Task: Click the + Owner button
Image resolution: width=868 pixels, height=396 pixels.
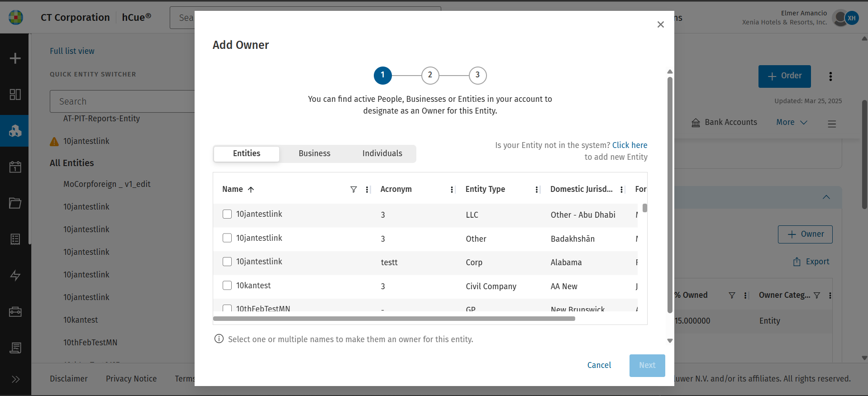Action: point(805,234)
